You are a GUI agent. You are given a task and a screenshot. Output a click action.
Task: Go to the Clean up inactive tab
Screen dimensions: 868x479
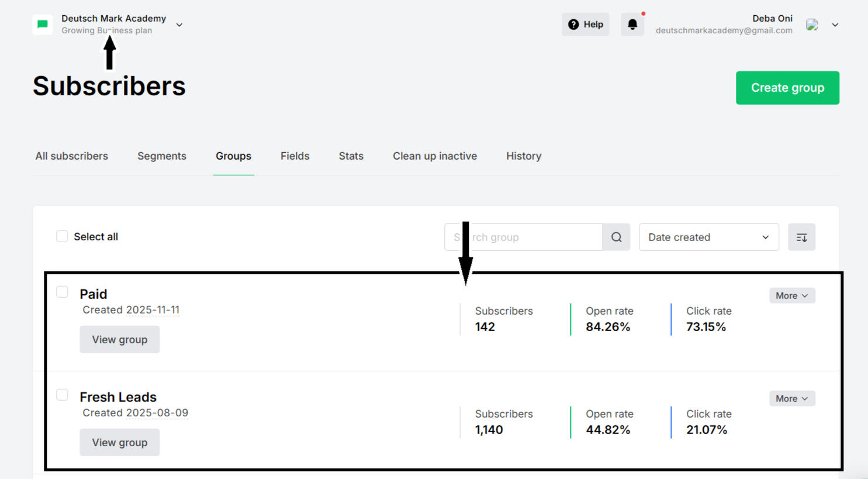[435, 156]
